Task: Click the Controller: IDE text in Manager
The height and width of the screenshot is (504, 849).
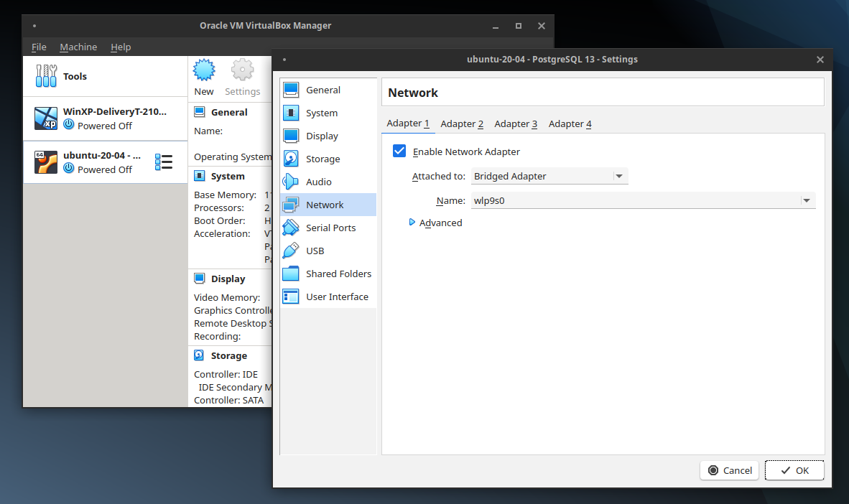Action: tap(226, 375)
